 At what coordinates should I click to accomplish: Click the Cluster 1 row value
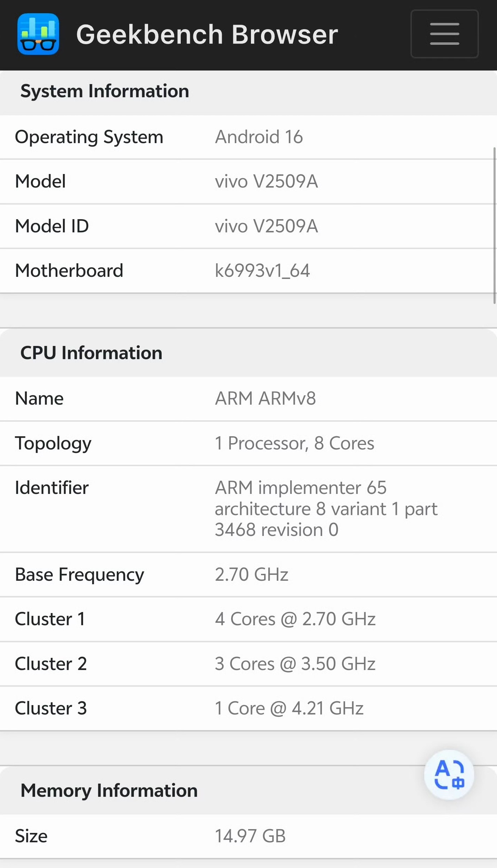click(295, 619)
